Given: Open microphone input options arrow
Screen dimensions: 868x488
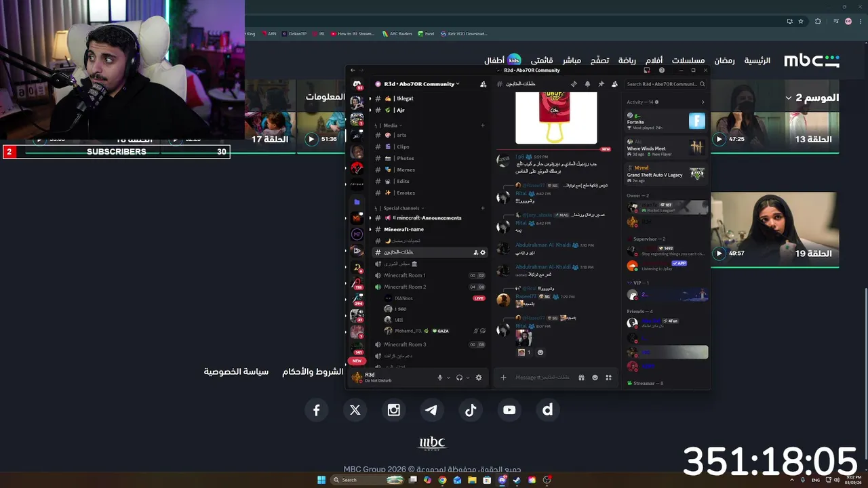Looking at the screenshot, I should [x=448, y=378].
